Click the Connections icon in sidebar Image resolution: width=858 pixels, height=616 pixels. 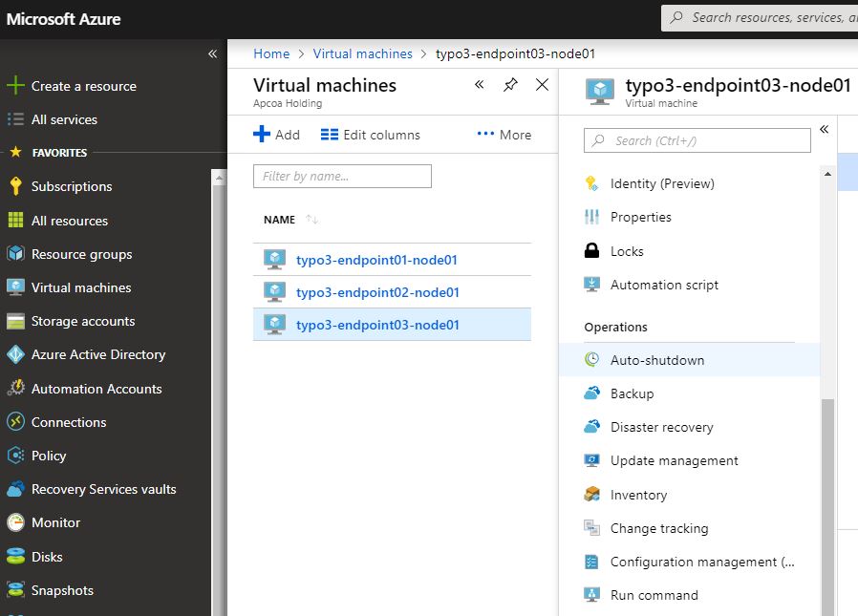(x=15, y=422)
